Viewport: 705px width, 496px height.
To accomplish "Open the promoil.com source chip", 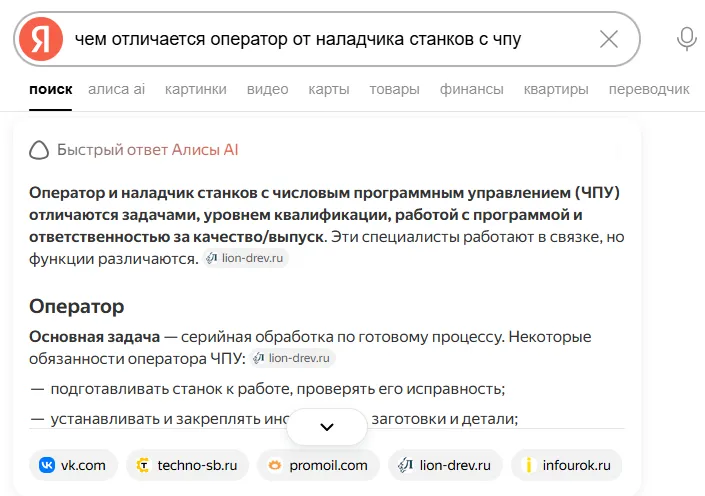I will click(x=318, y=465).
